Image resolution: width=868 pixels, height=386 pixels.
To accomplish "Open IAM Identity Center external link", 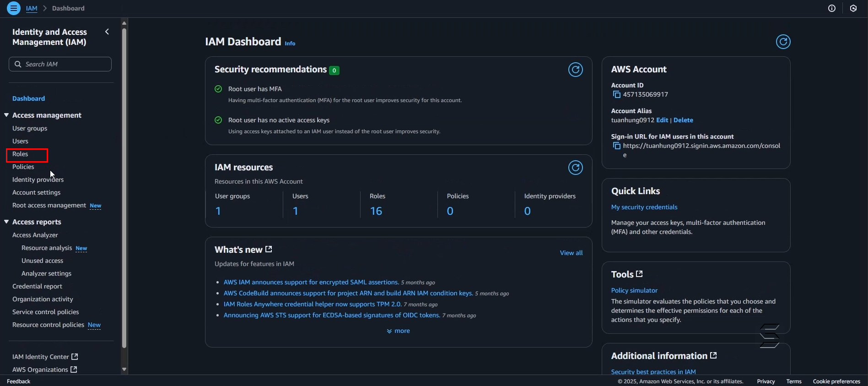I will [x=45, y=357].
